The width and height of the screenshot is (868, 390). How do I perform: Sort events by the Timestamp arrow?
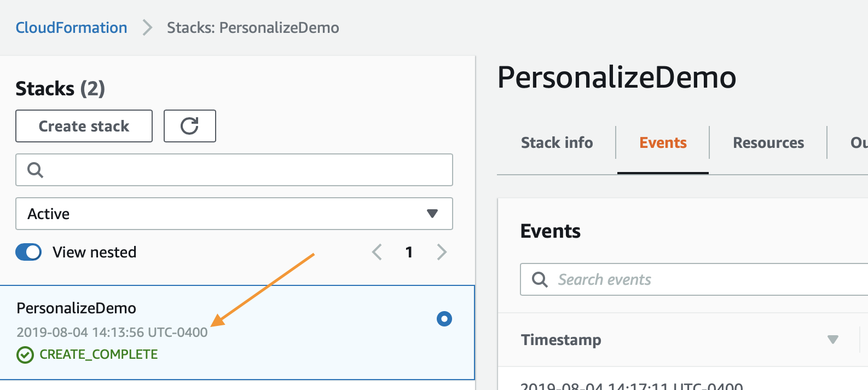coord(833,340)
